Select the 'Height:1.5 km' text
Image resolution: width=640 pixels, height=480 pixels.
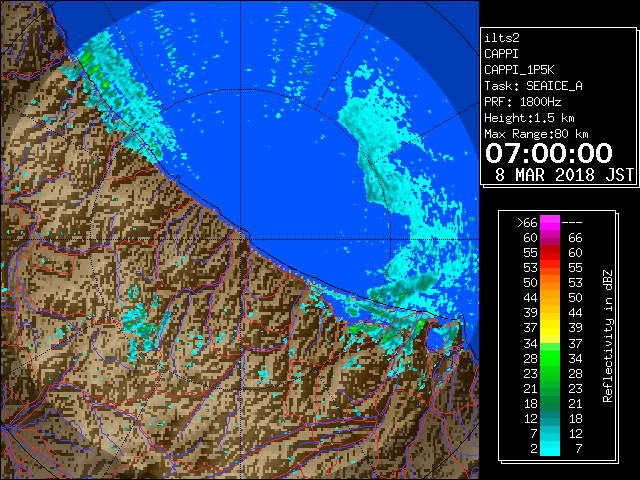529,118
